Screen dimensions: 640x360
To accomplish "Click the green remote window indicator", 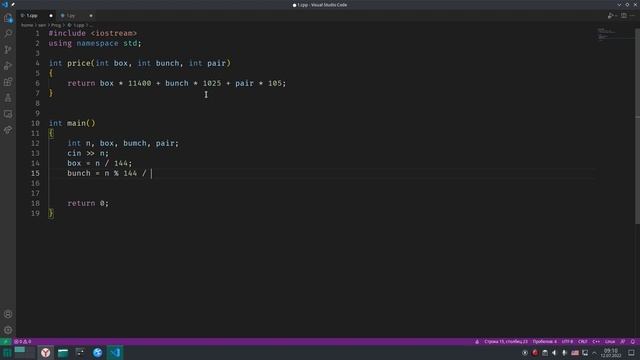I will pos(5,342).
